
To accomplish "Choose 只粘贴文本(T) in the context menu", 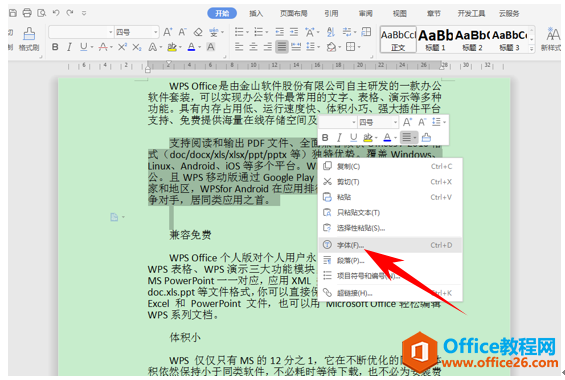I will click(390, 213).
